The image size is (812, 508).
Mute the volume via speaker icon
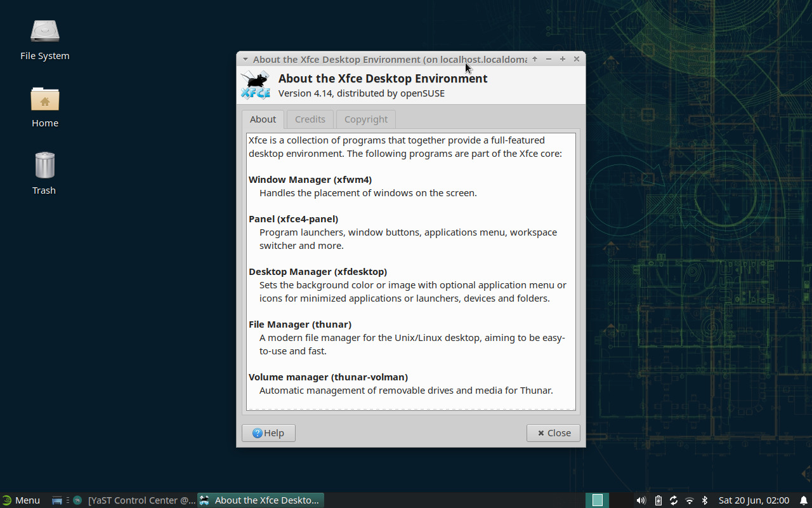click(641, 500)
